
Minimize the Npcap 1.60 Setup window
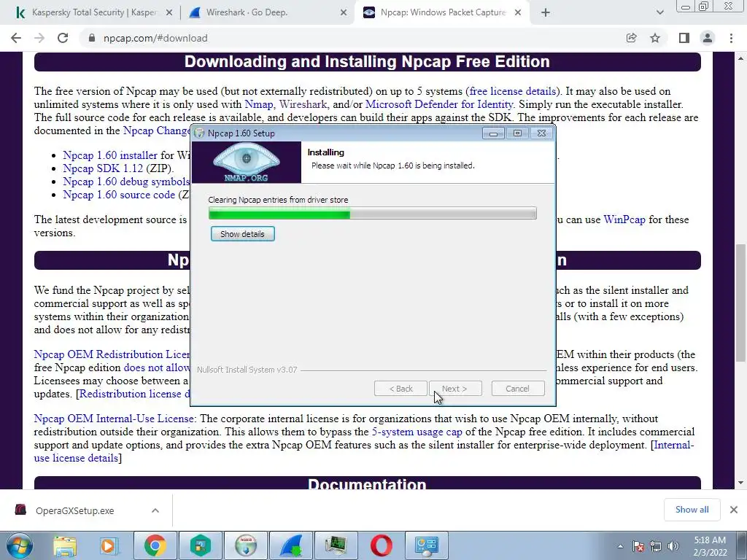(493, 133)
